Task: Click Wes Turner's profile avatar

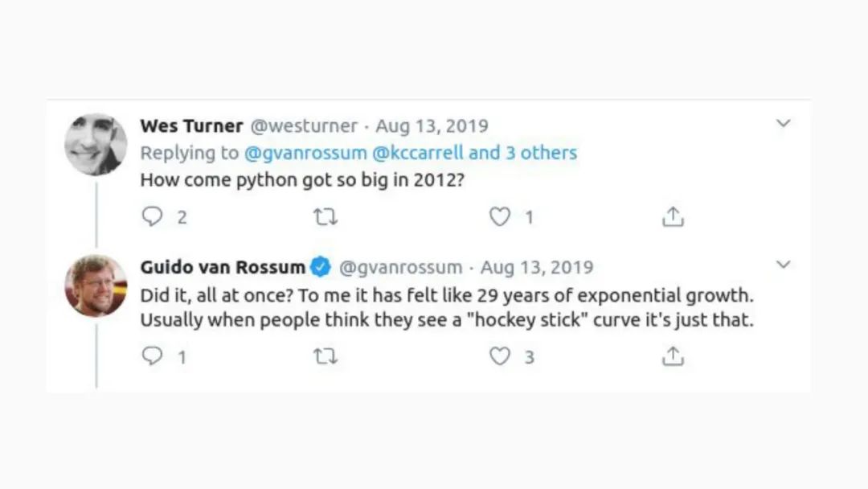Action: pos(96,145)
